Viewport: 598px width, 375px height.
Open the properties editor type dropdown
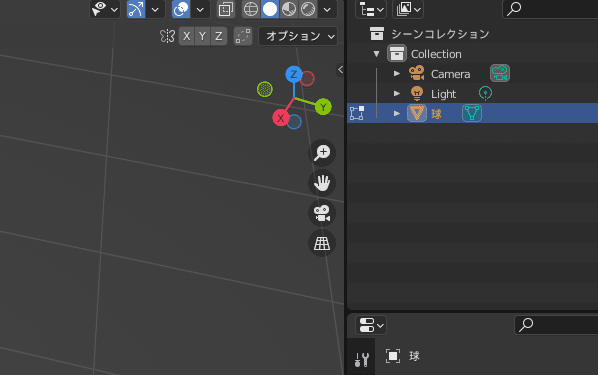click(371, 325)
